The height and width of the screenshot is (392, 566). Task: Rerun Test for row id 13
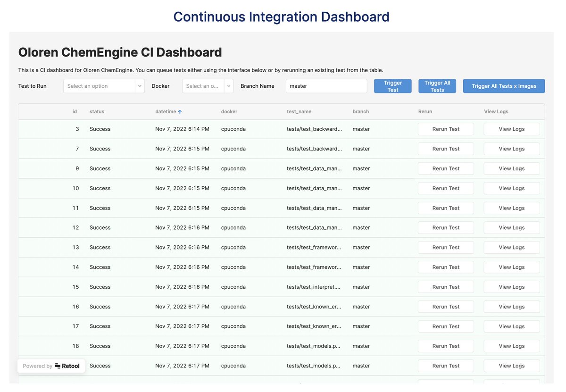pyautogui.click(x=446, y=248)
